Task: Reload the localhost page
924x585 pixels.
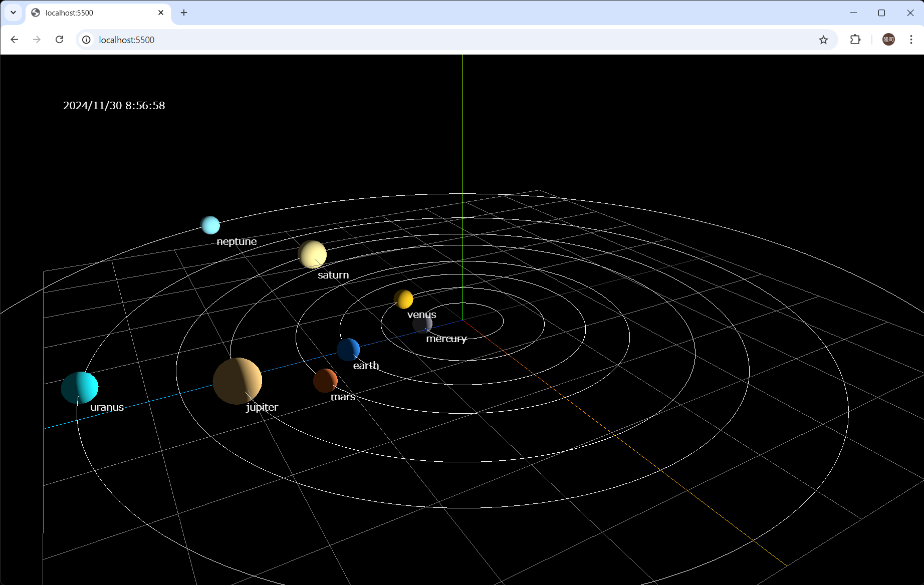Action: 59,40
